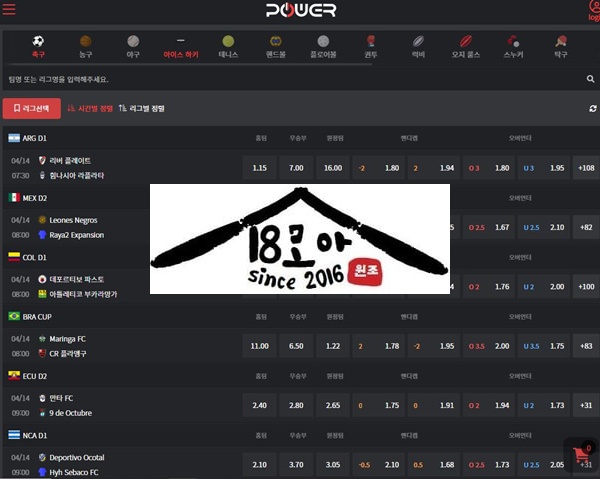Screen dimensions: 600x479
Task: Click the Ecuador flag of ECU D2
Action: (x=14, y=376)
